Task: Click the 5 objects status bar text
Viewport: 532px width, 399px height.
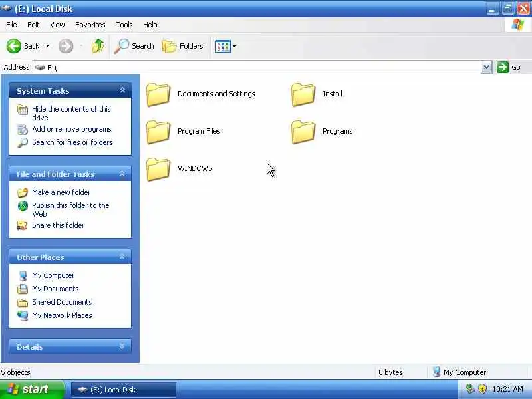Action: coord(15,372)
